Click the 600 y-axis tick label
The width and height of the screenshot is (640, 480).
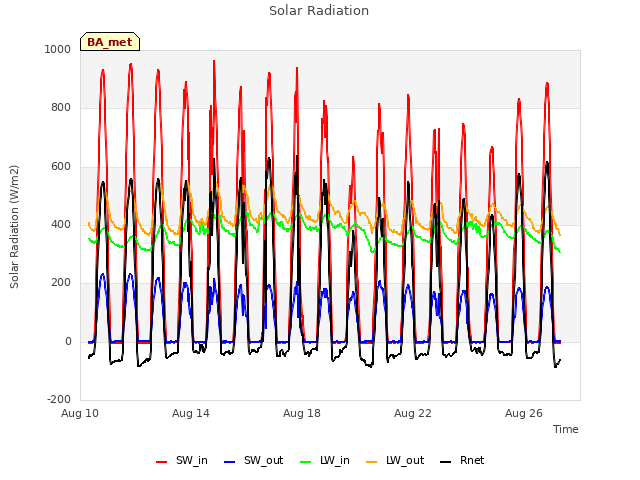coord(61,167)
